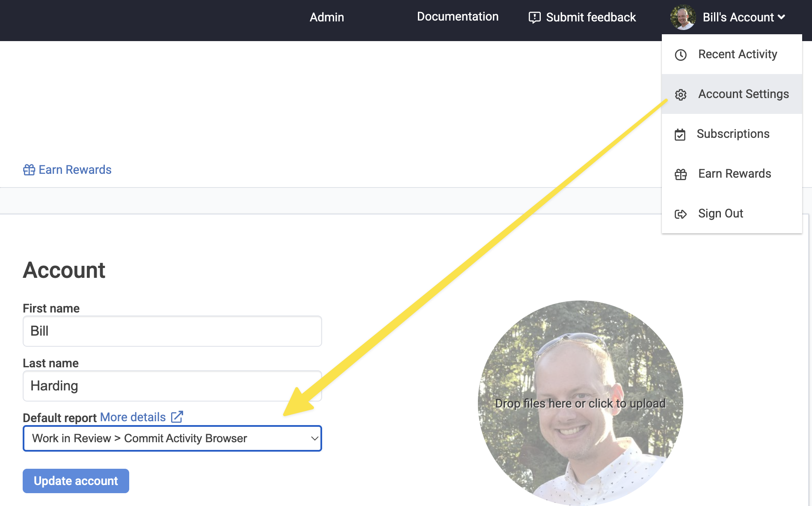Select Recent Activity from account menu
The height and width of the screenshot is (506, 812).
tap(732, 54)
